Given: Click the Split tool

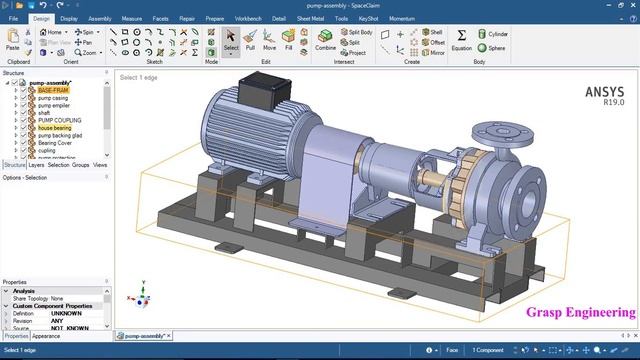Looking at the screenshot, I should [x=350, y=42].
